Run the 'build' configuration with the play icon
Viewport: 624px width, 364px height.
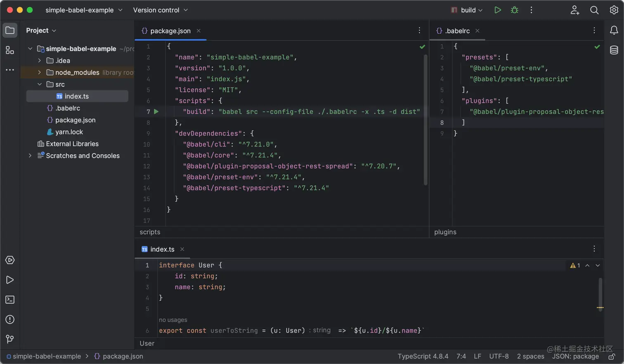tap(498, 10)
